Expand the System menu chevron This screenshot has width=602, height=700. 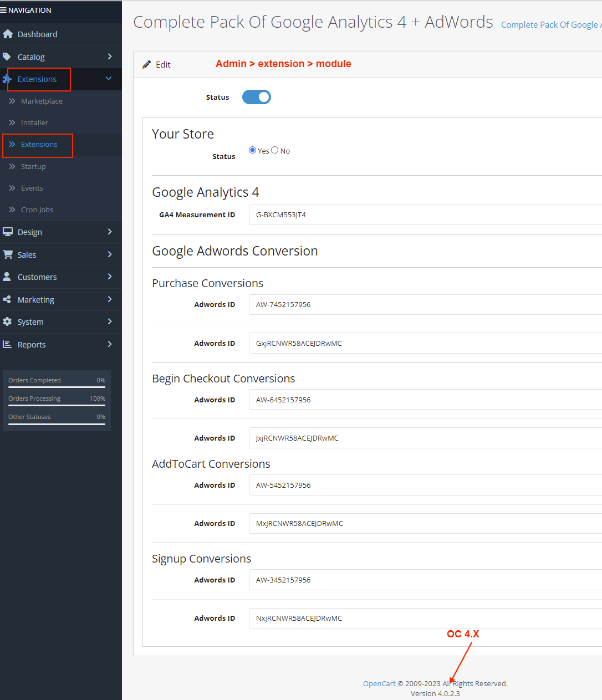click(110, 321)
